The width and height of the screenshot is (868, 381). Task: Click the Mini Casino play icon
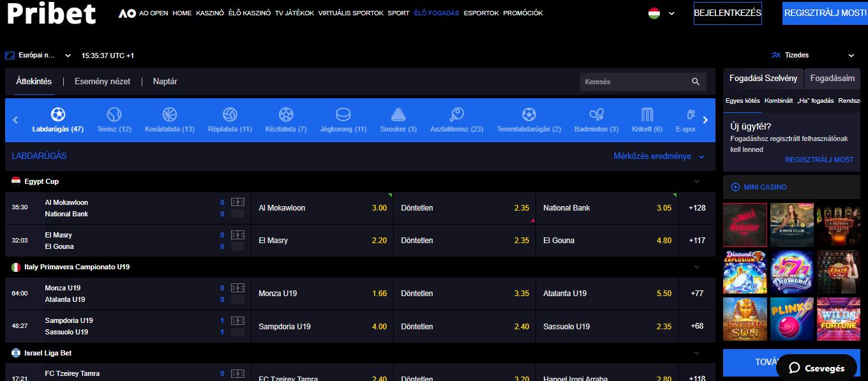pyautogui.click(x=735, y=187)
